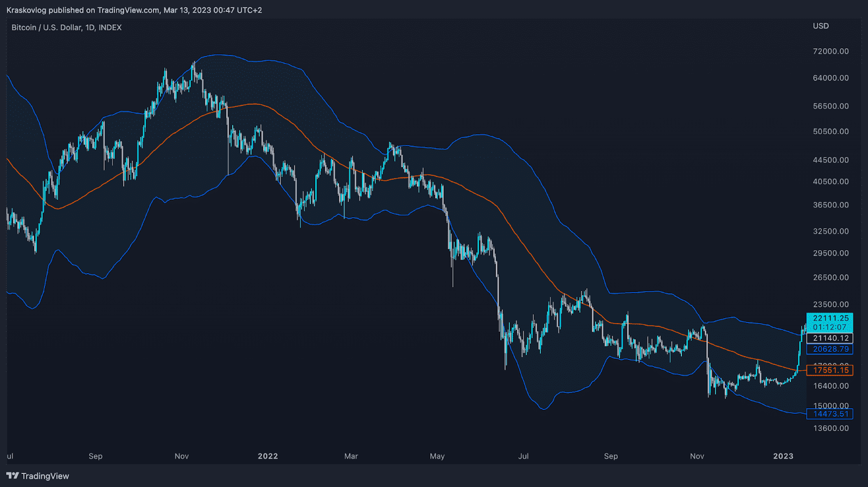This screenshot has height=487, width=868.
Task: Click the 36500.00 price axis label
Action: click(831, 205)
